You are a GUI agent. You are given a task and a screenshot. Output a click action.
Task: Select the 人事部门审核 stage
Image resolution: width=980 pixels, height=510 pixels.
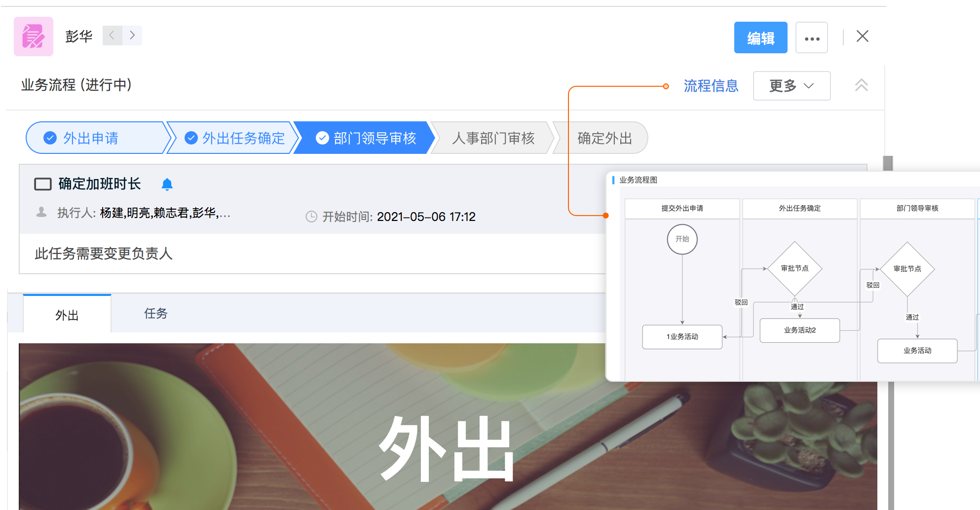point(493,138)
